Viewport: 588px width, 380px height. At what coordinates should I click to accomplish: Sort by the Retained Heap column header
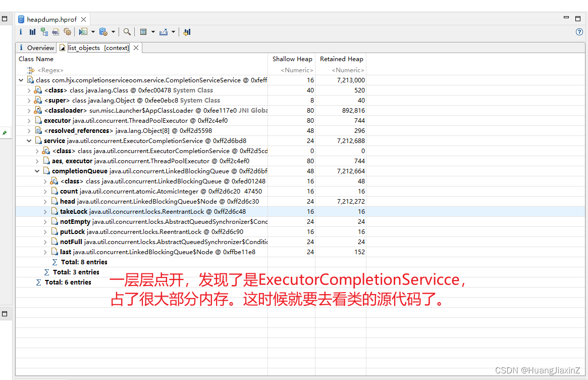341,59
